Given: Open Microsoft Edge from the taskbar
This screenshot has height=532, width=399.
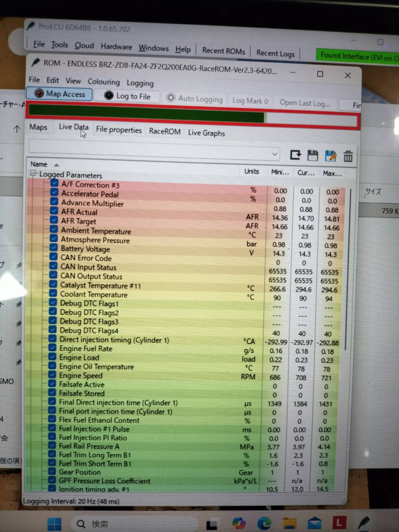Looking at the screenshot, I should point(264,523).
